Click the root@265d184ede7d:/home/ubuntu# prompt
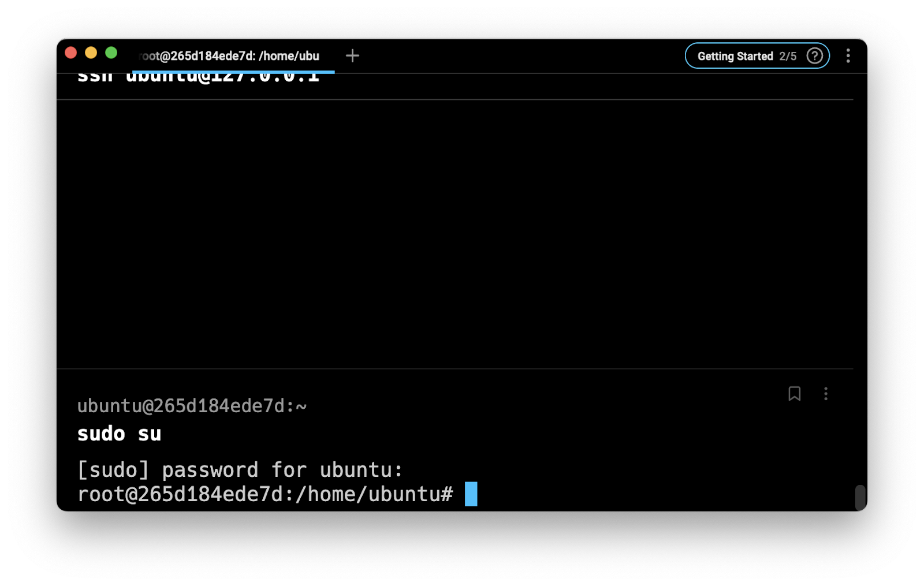This screenshot has width=924, height=586. click(265, 495)
